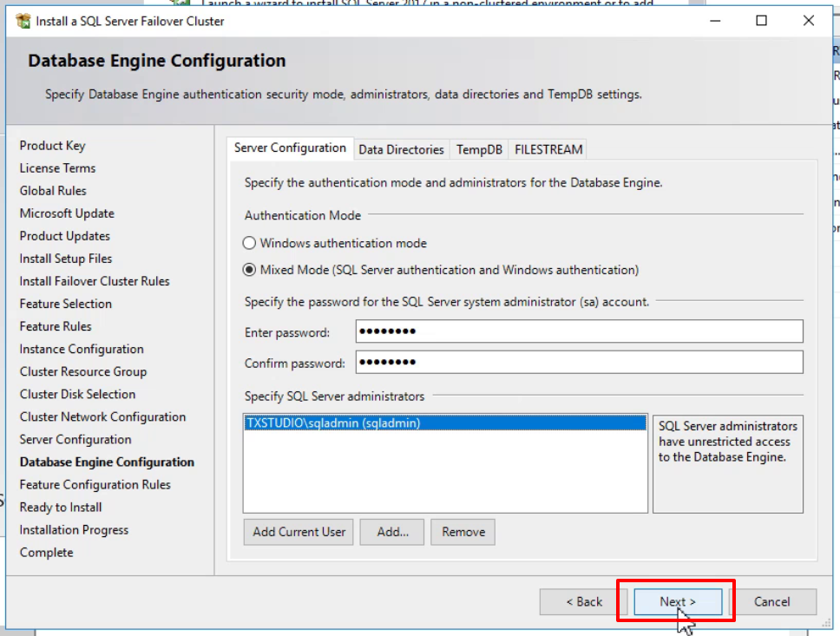
Task: Click Feature Selection step in sidebar
Action: click(66, 304)
